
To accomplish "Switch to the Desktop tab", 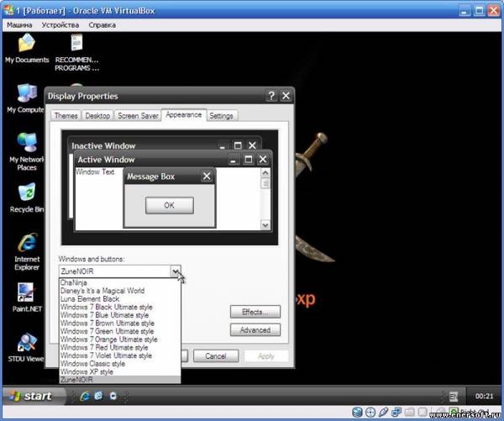I will click(97, 115).
